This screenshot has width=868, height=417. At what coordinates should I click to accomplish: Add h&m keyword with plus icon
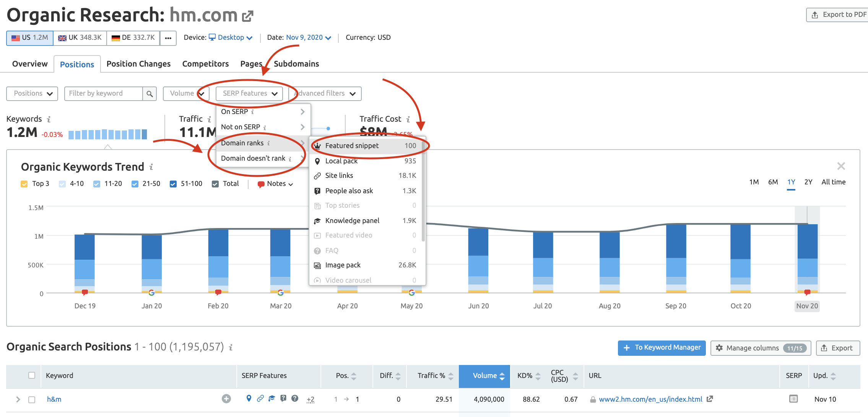[226, 399]
